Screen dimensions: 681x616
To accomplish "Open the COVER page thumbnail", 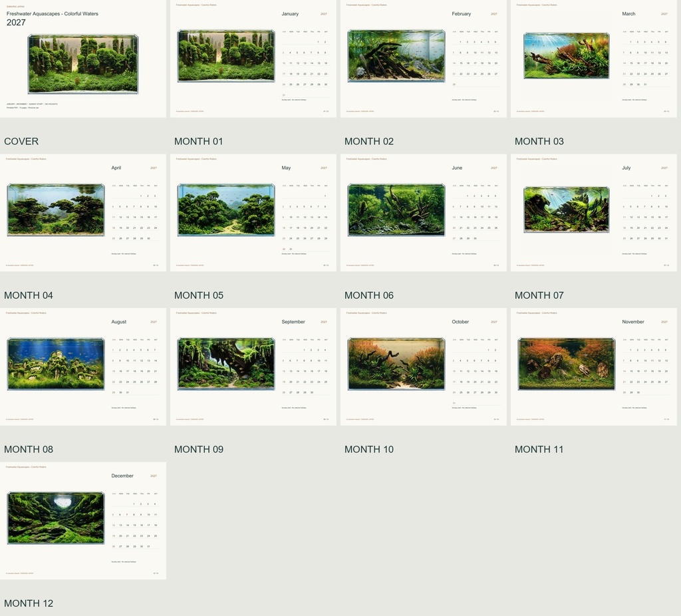I will click(x=83, y=59).
